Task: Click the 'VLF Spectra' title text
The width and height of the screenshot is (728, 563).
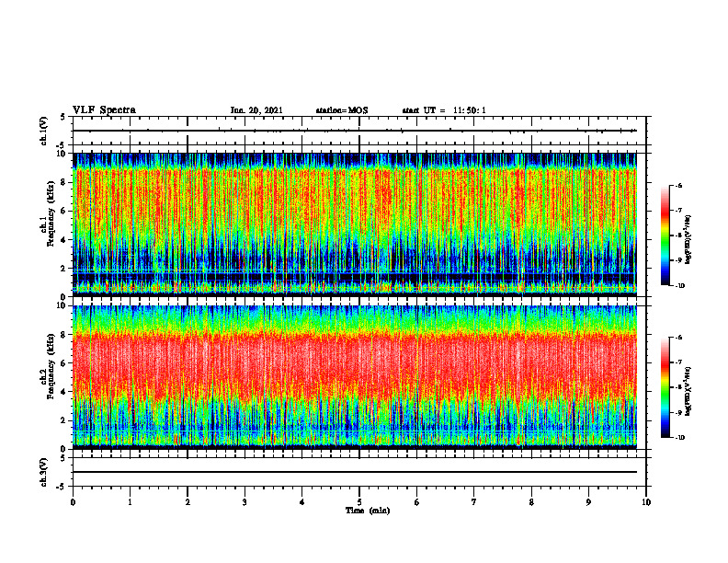Action: 104,110
